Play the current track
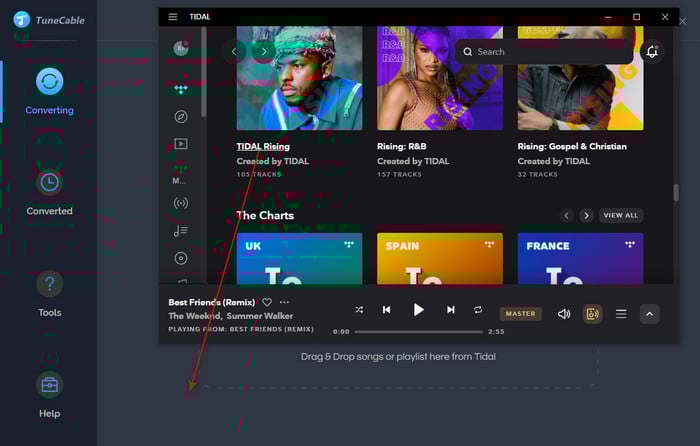The image size is (700, 446). point(418,310)
